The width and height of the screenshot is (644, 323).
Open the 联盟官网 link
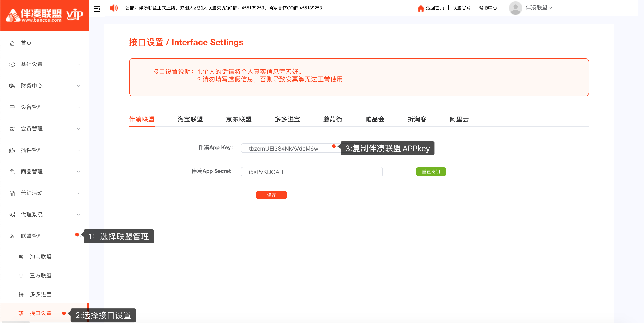coord(461,8)
